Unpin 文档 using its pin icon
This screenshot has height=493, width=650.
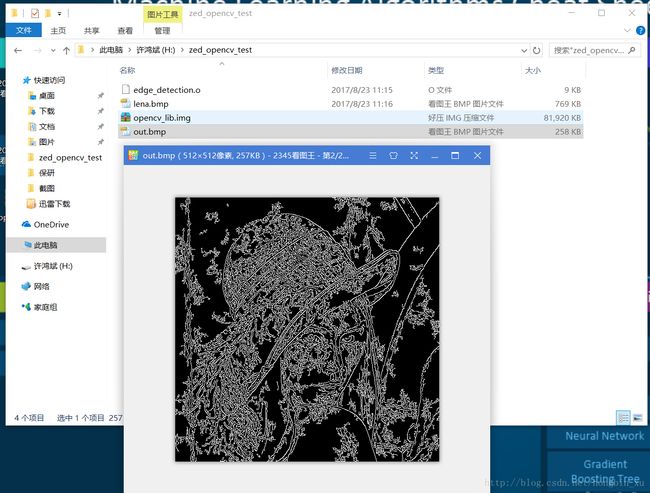[100, 126]
